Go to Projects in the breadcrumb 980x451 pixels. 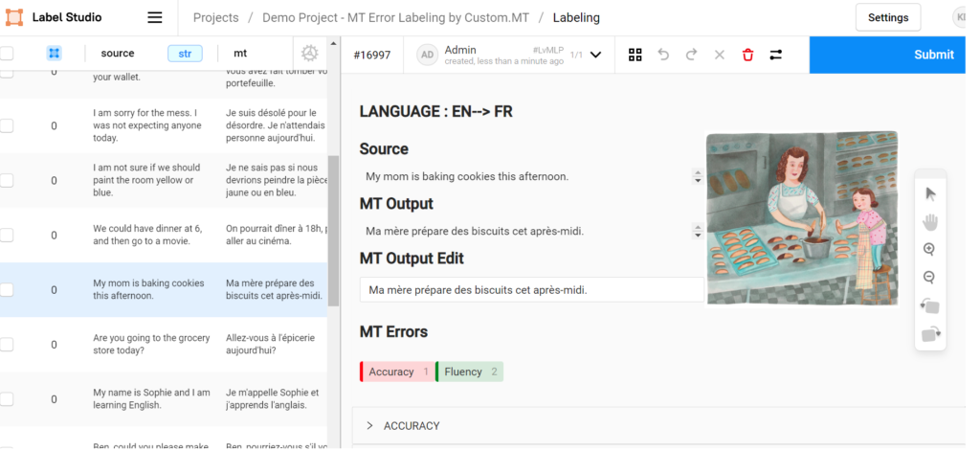216,17
